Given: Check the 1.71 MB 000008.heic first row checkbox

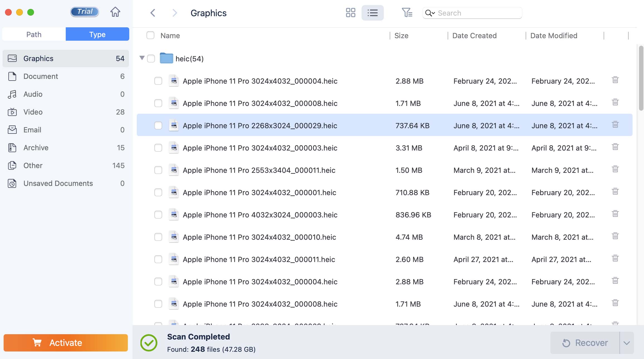Looking at the screenshot, I should tap(158, 103).
